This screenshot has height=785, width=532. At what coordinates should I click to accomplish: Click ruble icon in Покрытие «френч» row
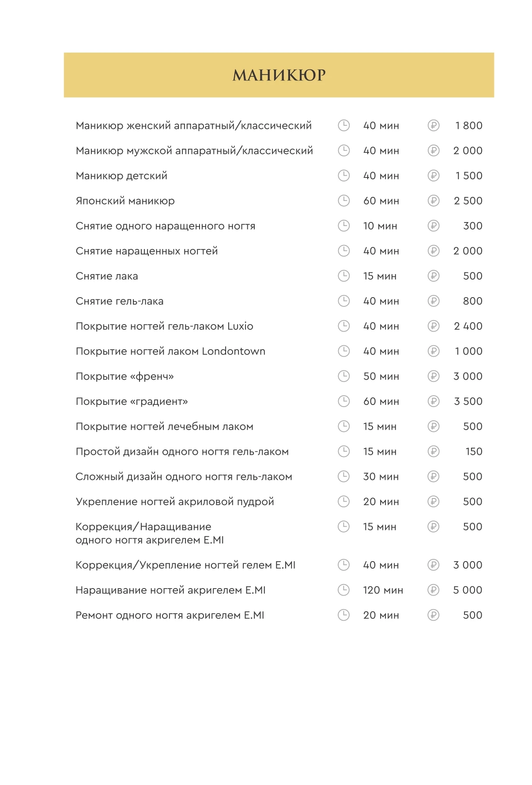click(434, 376)
